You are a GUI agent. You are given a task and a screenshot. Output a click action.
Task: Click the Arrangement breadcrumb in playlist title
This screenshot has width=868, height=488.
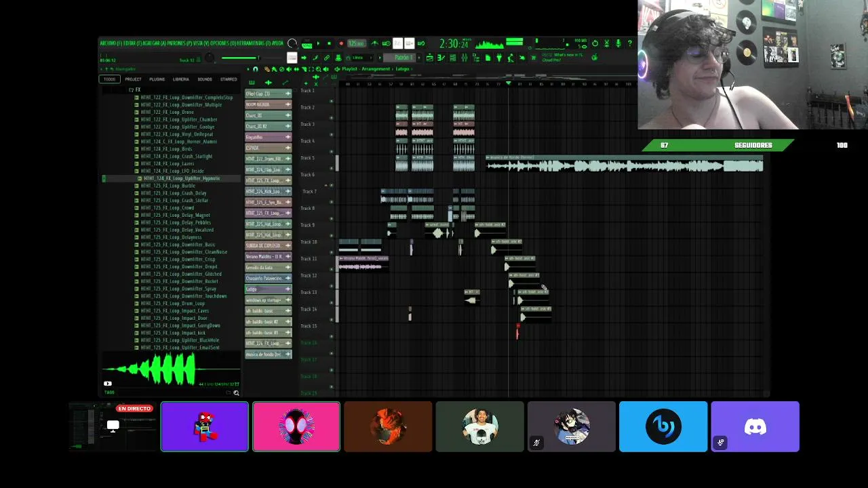coord(376,69)
